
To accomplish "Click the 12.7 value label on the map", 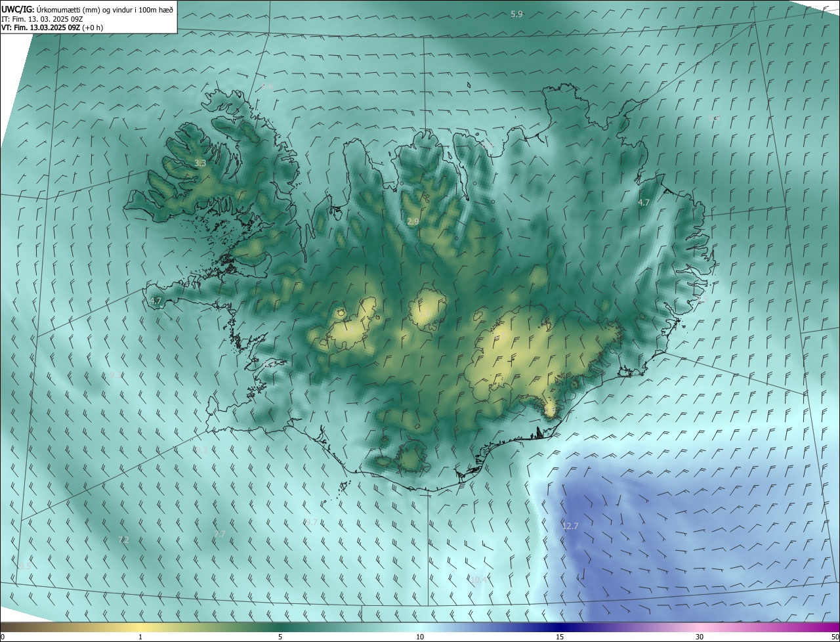I will (570, 526).
